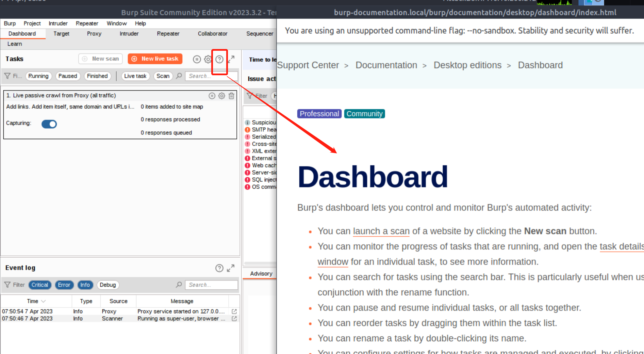Open task settings gear in Tasks header

tap(208, 59)
